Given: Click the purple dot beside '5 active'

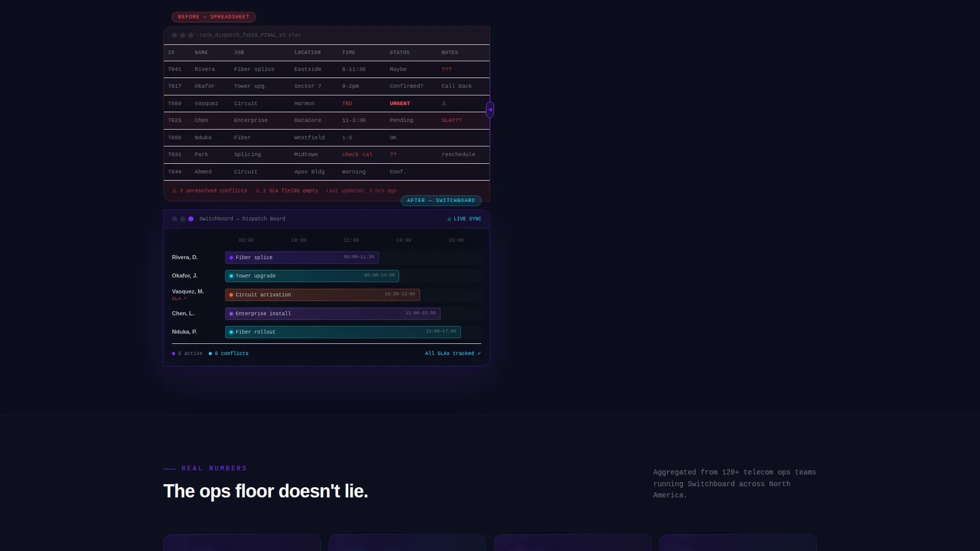Looking at the screenshot, I should coord(174,354).
